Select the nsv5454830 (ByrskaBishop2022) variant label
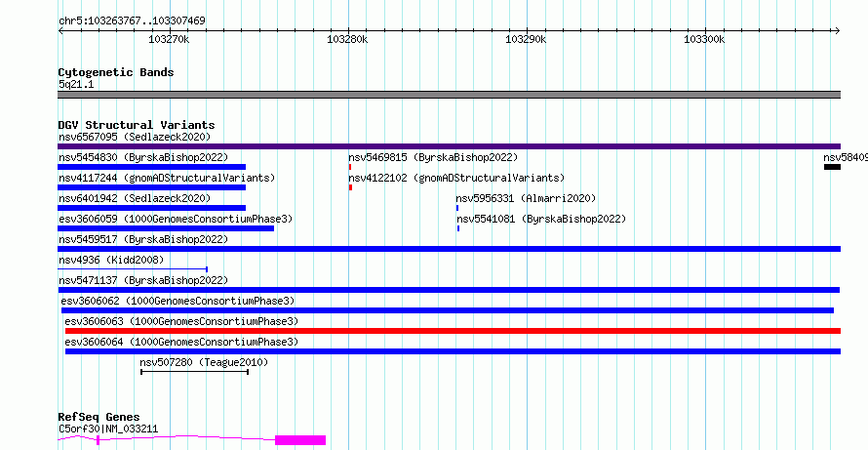 pos(143,157)
